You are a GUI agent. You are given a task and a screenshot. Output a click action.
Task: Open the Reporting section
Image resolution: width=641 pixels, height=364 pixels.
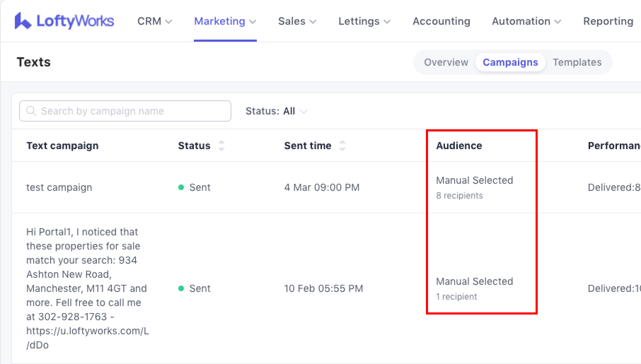[608, 21]
